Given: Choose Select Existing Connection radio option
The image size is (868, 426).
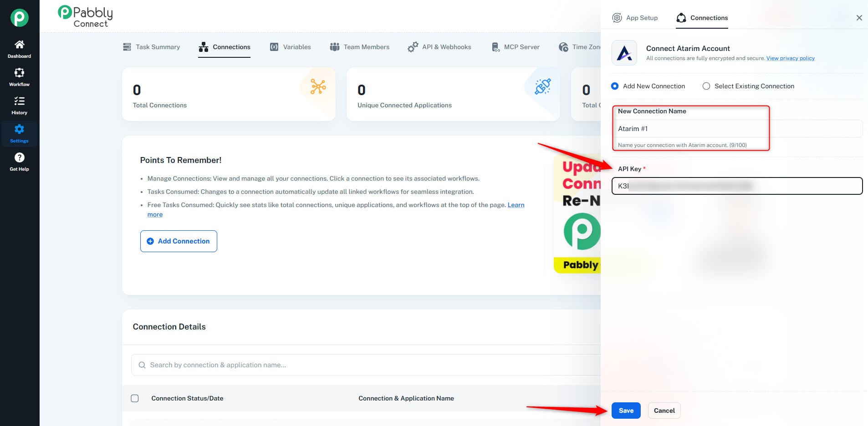Looking at the screenshot, I should click(706, 86).
